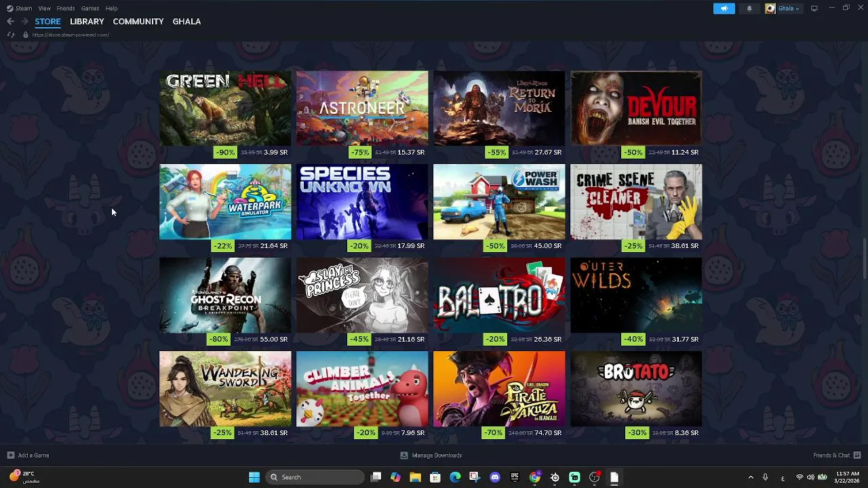Open Wi-Fi network settings in the tray
This screenshot has width=868, height=488.
pyautogui.click(x=800, y=477)
